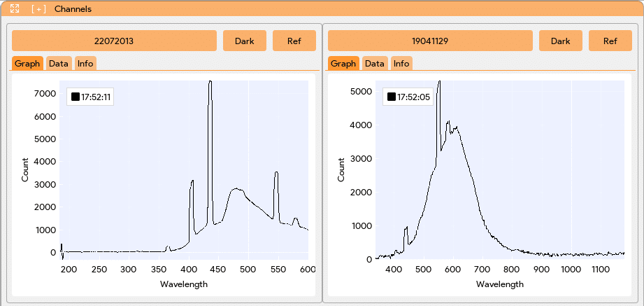Screen dimensions: 644x306
Task: Click the 19041129 channel name button
Action: click(x=430, y=41)
